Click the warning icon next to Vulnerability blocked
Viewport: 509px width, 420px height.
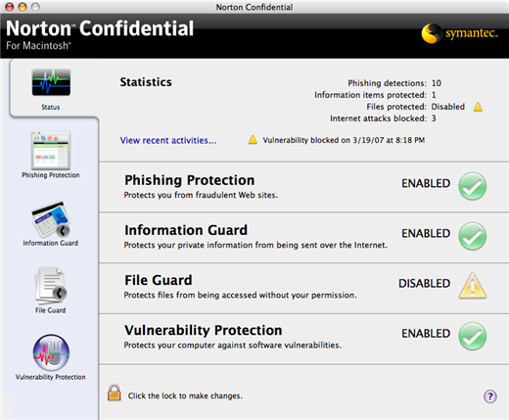click(253, 140)
